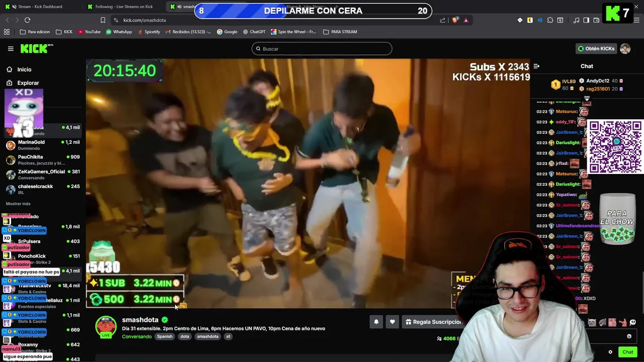Open the Google bookmark
This screenshot has height=362, width=644.
coord(227,32)
